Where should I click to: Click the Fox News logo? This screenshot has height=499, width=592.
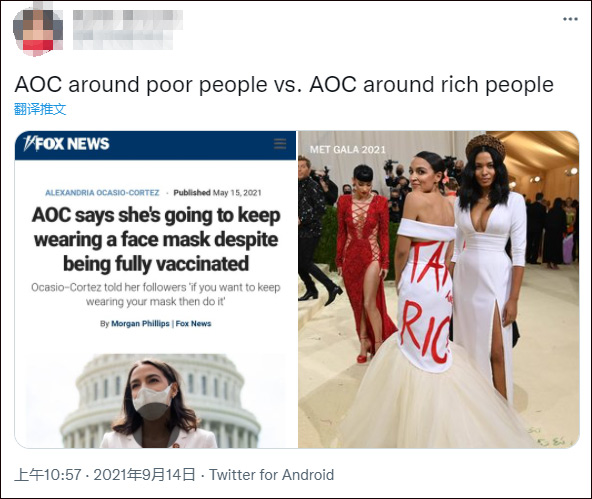coord(66,144)
